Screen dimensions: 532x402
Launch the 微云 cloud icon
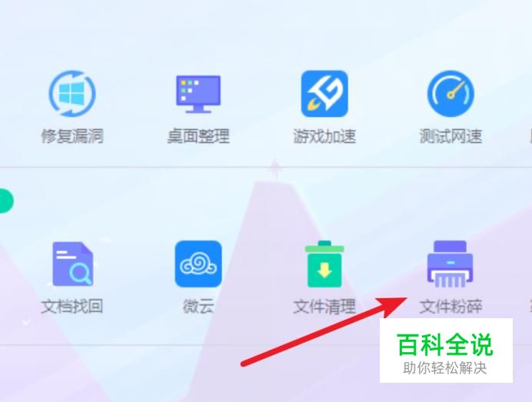pyautogui.click(x=198, y=264)
